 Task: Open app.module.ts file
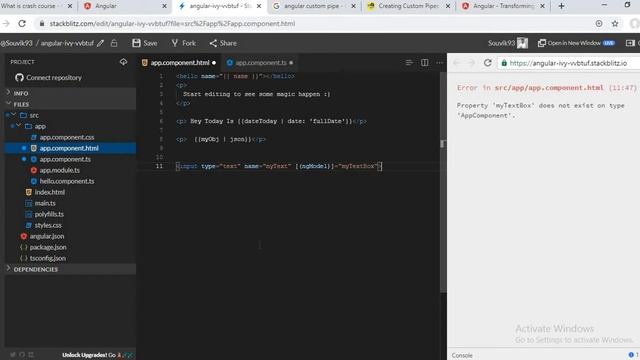[60, 170]
